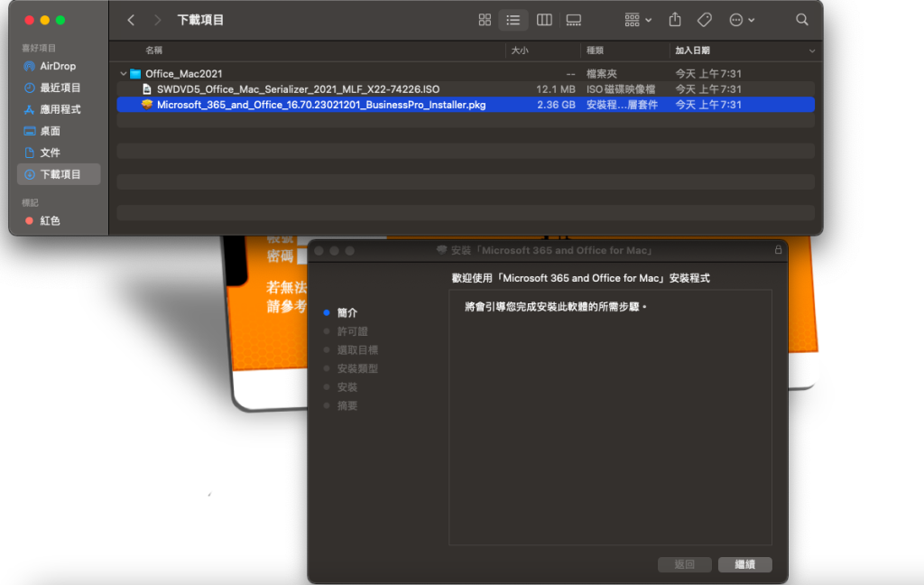
Task: Click the folder icon of Office_Mac2021
Action: click(x=135, y=74)
